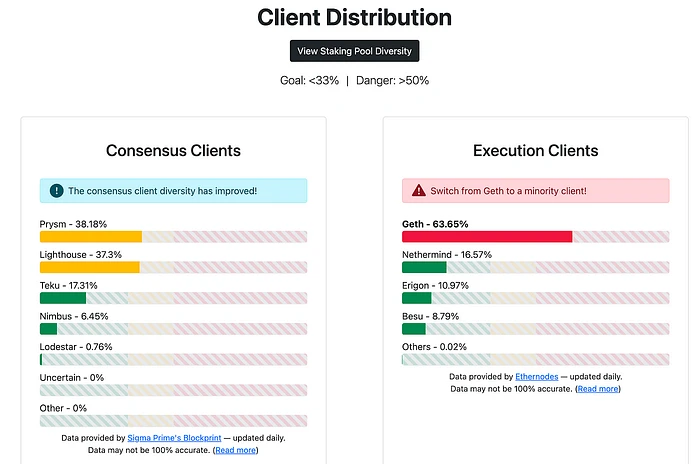Click the Switch from Geth warning banner
Image resolution: width=700 pixels, height=464 pixels.
click(535, 190)
